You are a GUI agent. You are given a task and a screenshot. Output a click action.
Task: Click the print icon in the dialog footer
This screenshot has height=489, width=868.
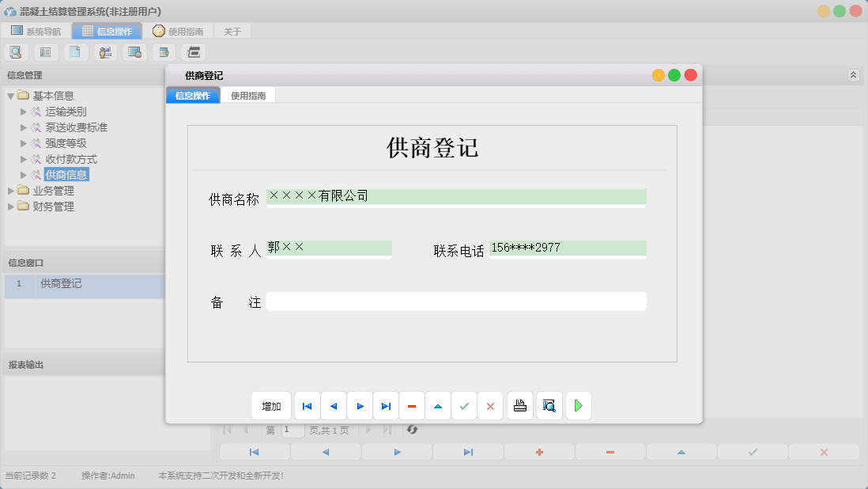[x=519, y=405]
